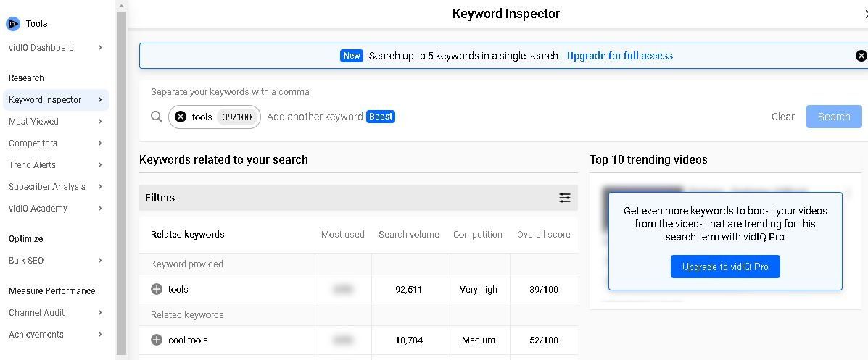This screenshot has width=868, height=360.
Task: Click the blurred trending video thumbnail
Action: [x=641, y=210]
